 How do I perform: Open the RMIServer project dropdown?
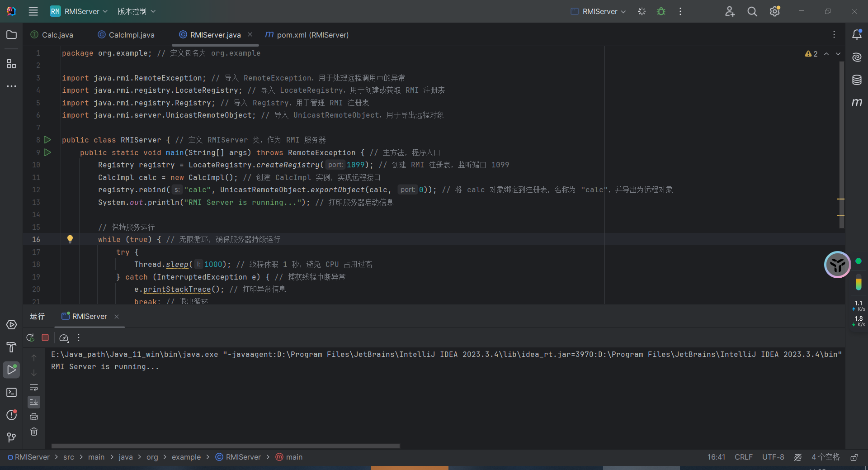[x=79, y=11]
